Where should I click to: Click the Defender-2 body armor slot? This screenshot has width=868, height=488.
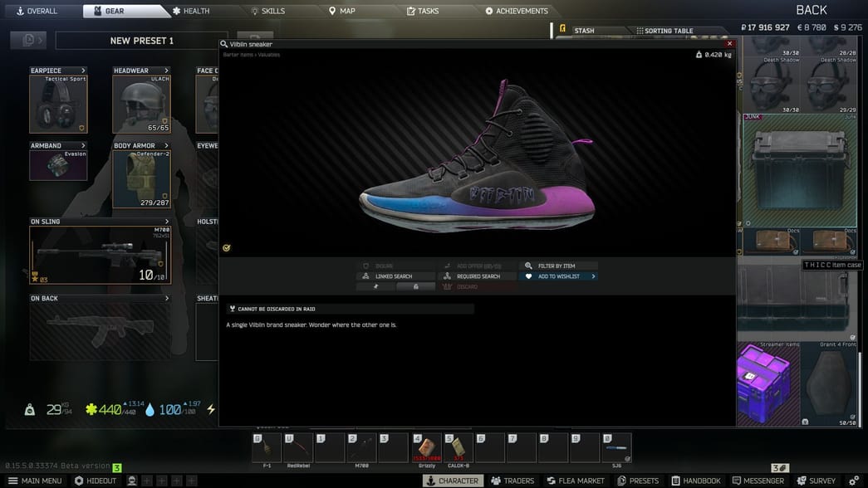pos(141,178)
